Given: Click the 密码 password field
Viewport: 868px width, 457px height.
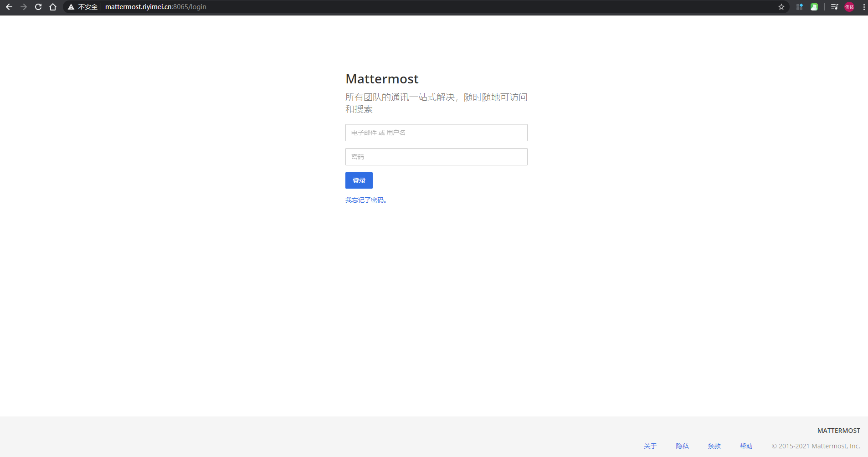Looking at the screenshot, I should click(x=436, y=157).
